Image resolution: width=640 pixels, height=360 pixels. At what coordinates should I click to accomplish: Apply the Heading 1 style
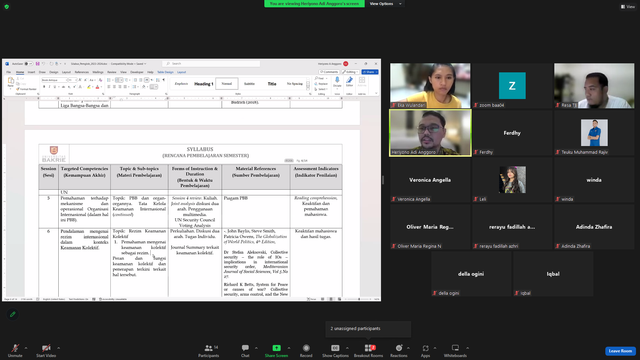coord(203,84)
